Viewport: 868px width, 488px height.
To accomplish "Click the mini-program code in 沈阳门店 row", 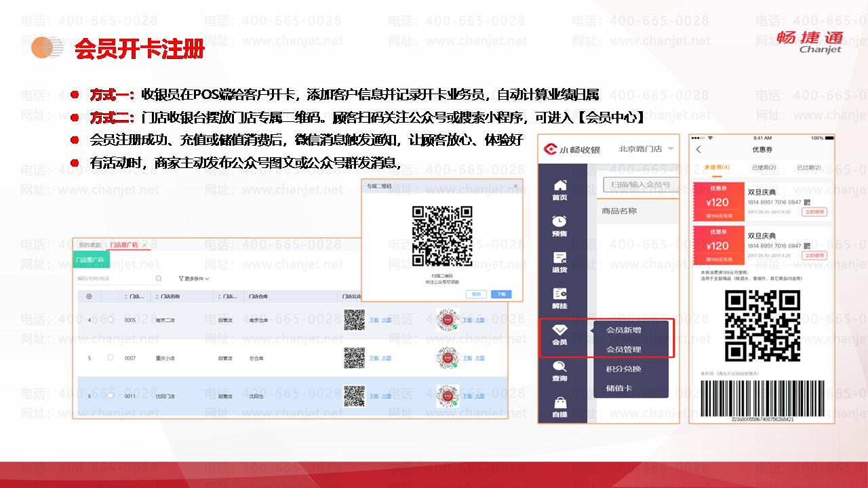I will [448, 396].
